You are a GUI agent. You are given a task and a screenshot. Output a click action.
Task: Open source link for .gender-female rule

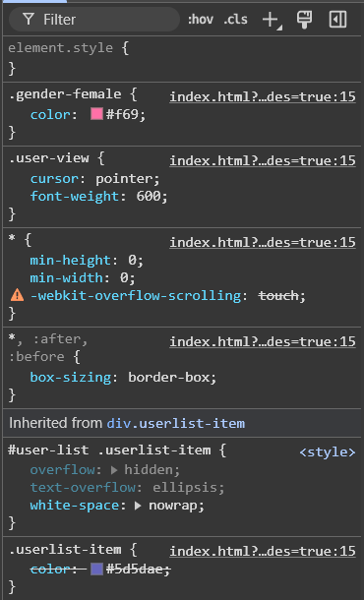[263, 96]
